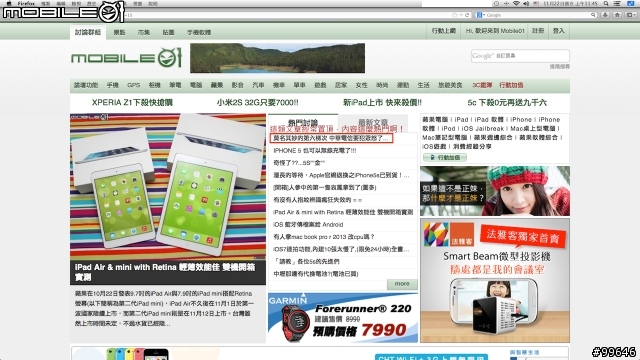Viewport: 640px width, 360px height.
Task: Switch to the 景點 tab
Action: [x=119, y=32]
